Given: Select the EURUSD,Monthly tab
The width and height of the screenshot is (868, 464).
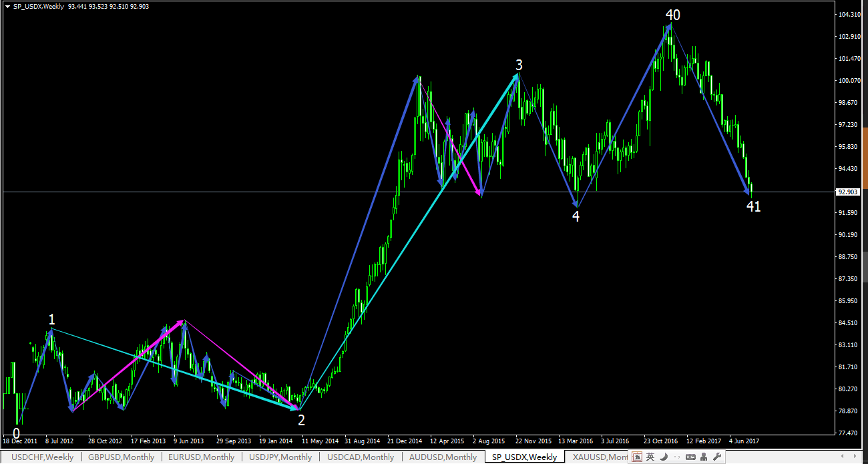Looking at the screenshot, I should (201, 457).
